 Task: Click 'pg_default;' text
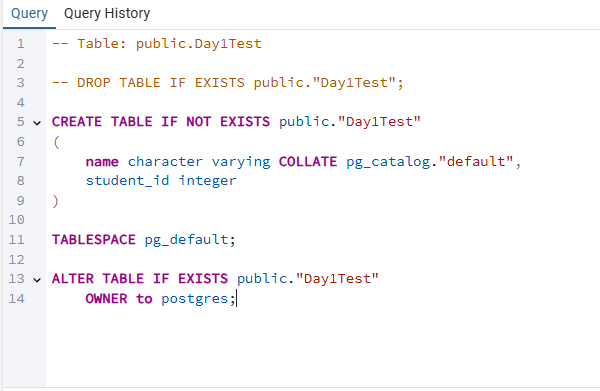(x=190, y=240)
